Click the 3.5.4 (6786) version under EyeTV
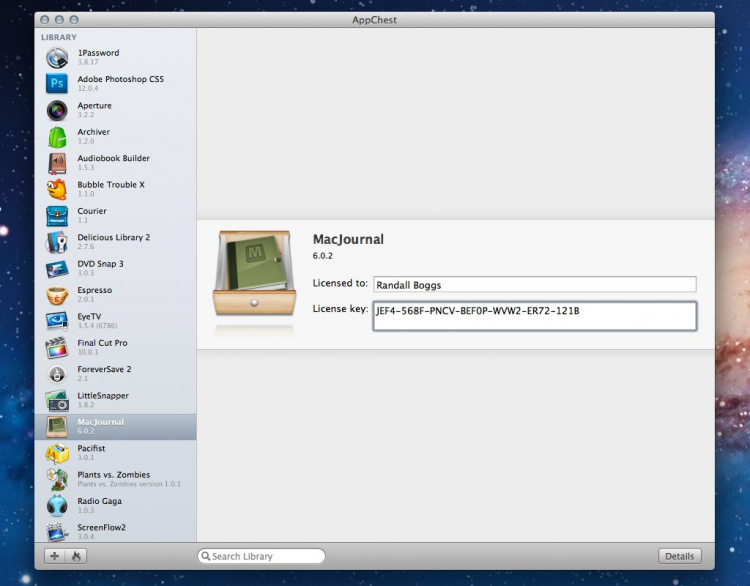This screenshot has width=750, height=586. tap(97, 325)
